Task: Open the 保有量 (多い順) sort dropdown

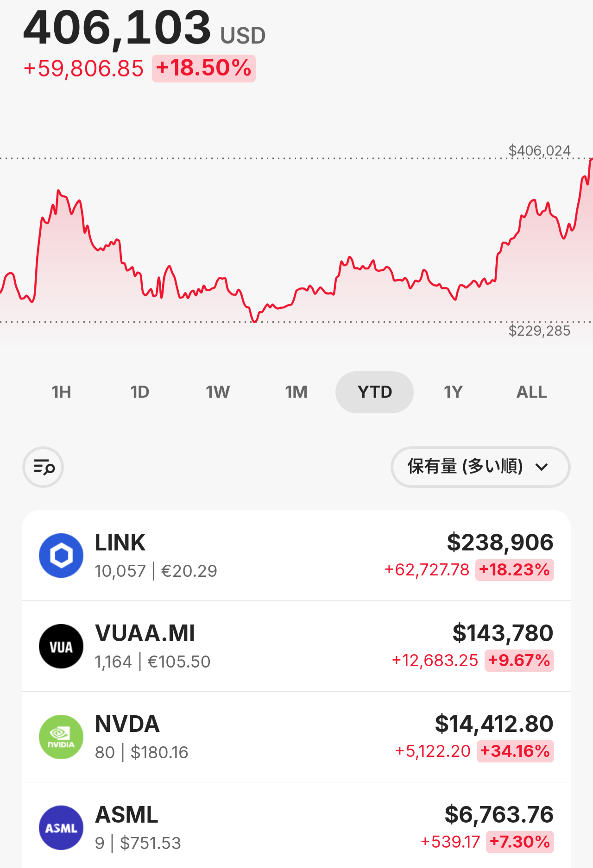Action: click(x=480, y=467)
